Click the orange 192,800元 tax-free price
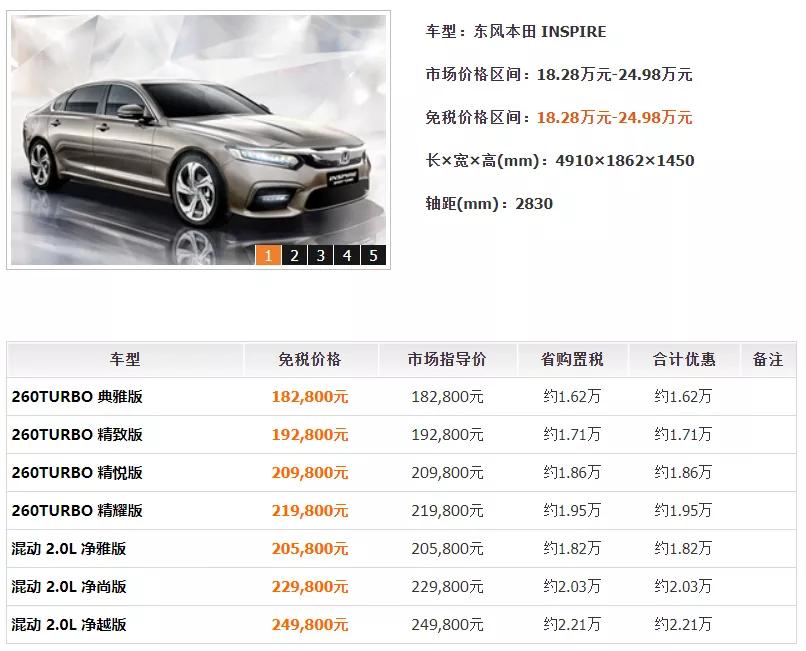The image size is (806, 651). coord(310,435)
